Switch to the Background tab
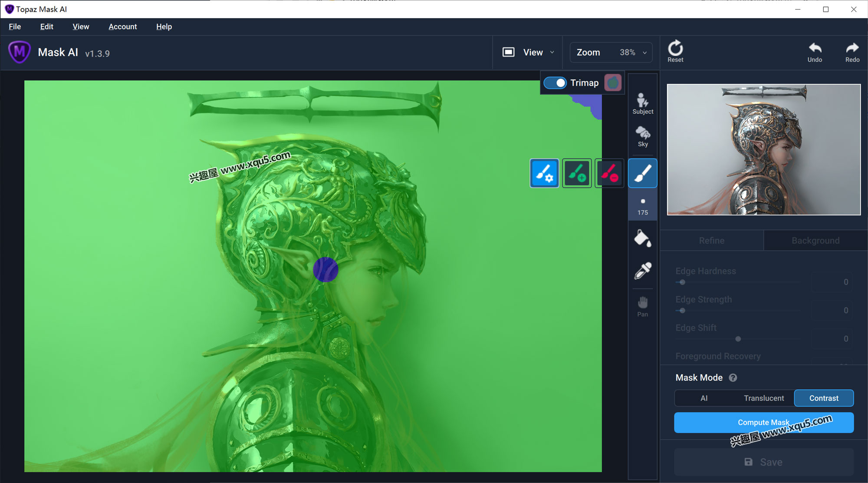 pyautogui.click(x=815, y=241)
